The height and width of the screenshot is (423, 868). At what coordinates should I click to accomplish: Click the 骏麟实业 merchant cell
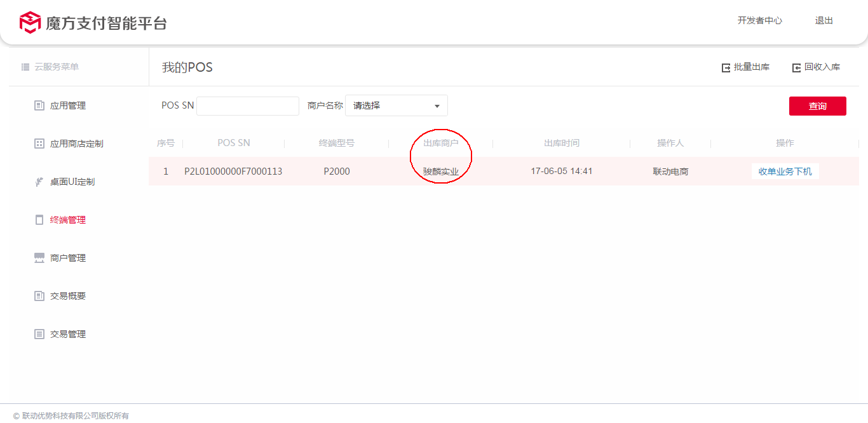point(440,171)
